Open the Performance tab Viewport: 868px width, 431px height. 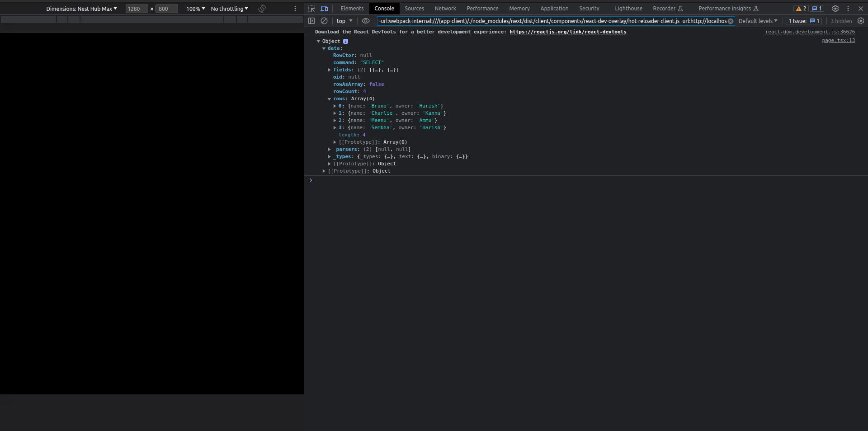click(482, 9)
